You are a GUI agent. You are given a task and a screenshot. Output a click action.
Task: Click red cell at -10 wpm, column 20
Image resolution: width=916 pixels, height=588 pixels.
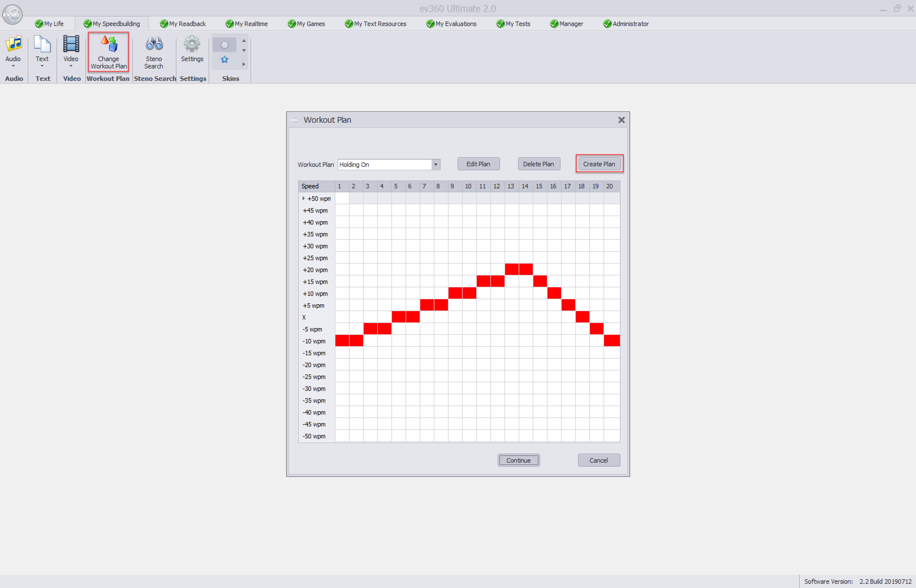click(x=612, y=341)
